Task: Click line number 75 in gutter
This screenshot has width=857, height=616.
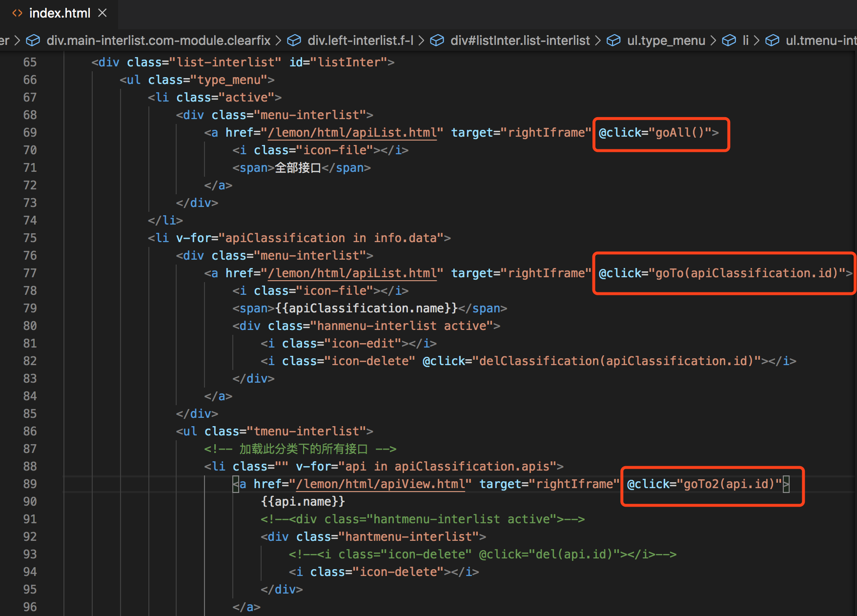Action: click(x=30, y=238)
